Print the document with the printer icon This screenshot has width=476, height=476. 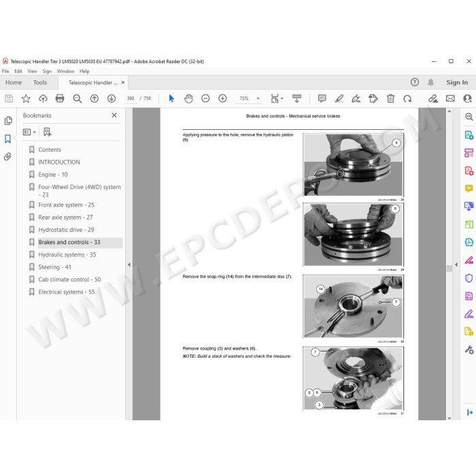(60, 99)
